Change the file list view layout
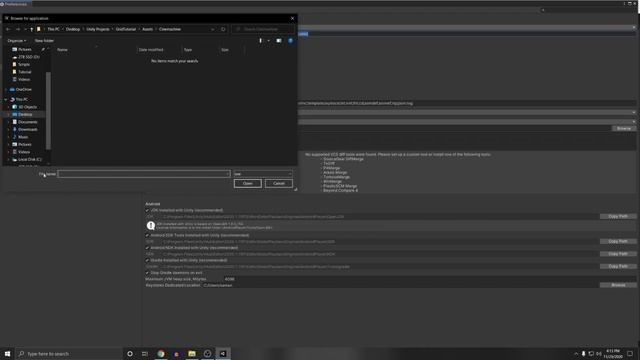This screenshot has width=640, height=360. click(260, 41)
